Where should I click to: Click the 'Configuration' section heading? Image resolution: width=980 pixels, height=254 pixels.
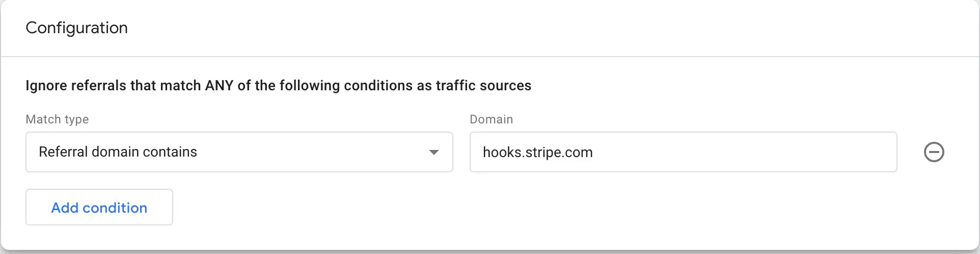[77, 28]
